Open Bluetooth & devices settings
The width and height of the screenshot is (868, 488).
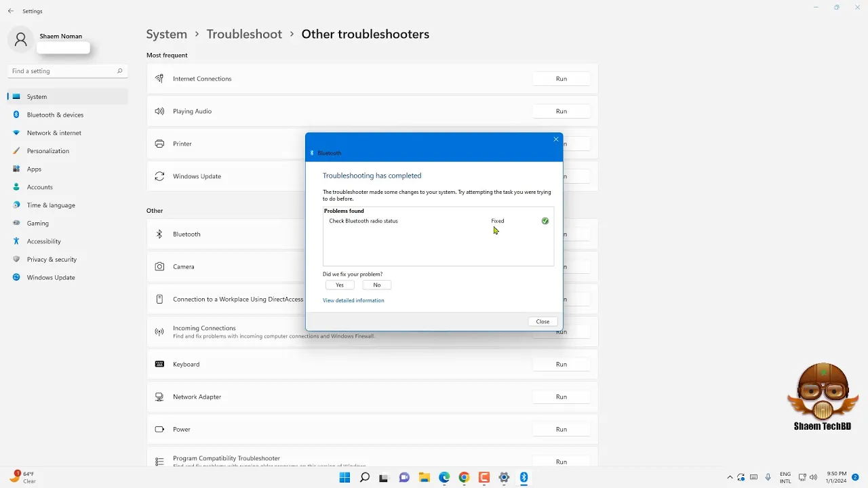(68, 115)
